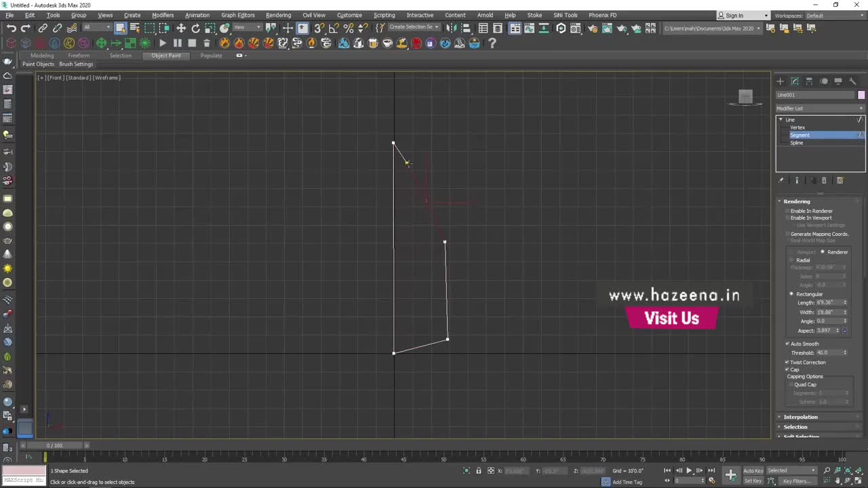Activate the Select and Scale tool
868x488 pixels.
point(210,28)
